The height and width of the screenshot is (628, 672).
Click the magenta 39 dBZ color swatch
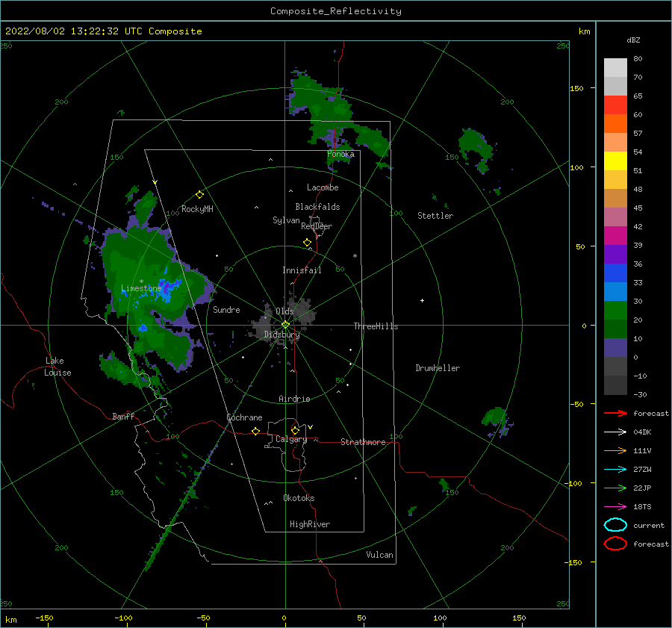tap(615, 235)
